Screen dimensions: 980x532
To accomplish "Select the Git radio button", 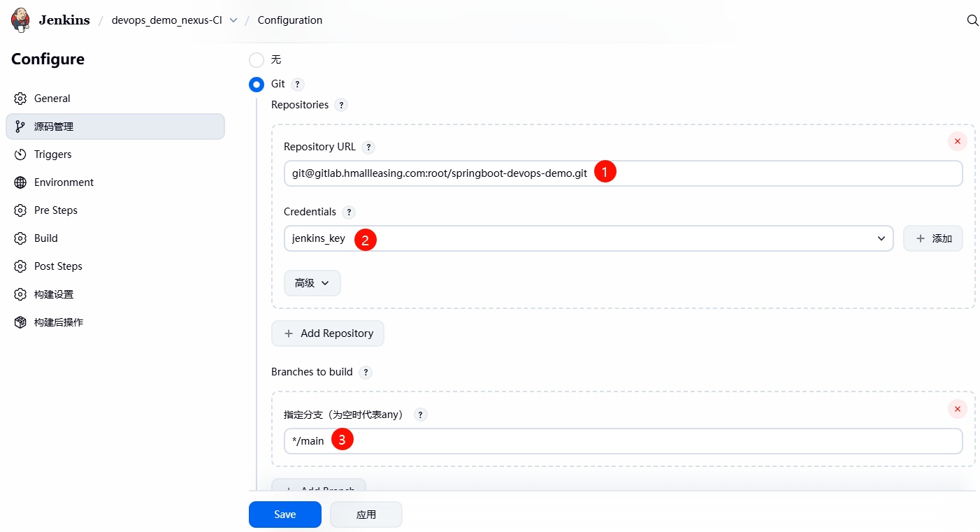I will [x=257, y=85].
